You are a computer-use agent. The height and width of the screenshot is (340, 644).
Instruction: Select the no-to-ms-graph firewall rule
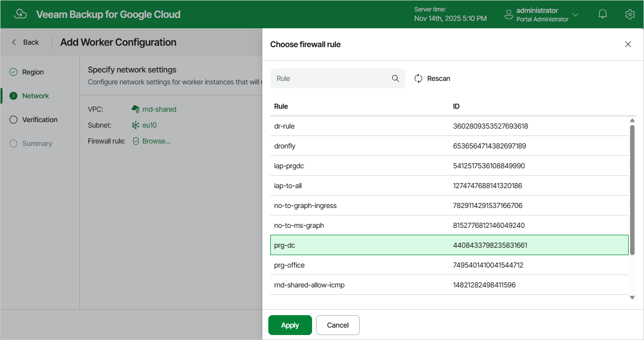tap(449, 225)
